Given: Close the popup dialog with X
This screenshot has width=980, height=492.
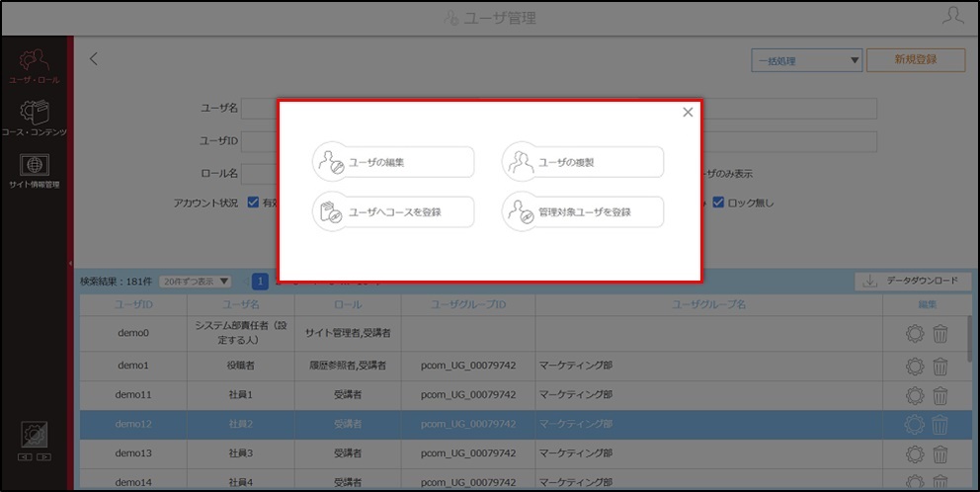Looking at the screenshot, I should click(x=688, y=112).
